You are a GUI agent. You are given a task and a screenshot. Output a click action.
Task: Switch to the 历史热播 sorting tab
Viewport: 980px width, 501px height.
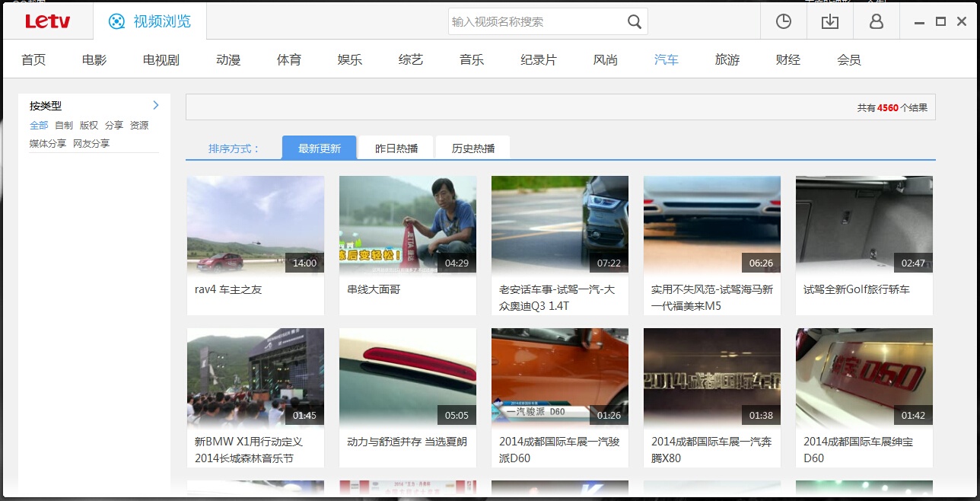click(472, 147)
